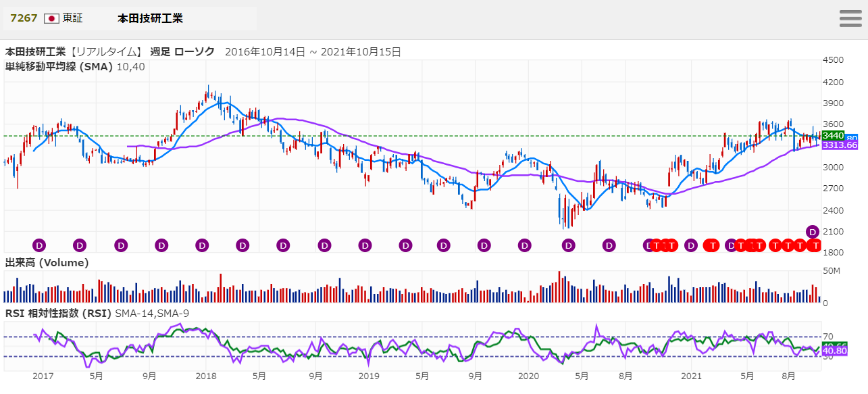The image size is (868, 394).
Task: Click the 2400 price axis label
Action: 834,210
